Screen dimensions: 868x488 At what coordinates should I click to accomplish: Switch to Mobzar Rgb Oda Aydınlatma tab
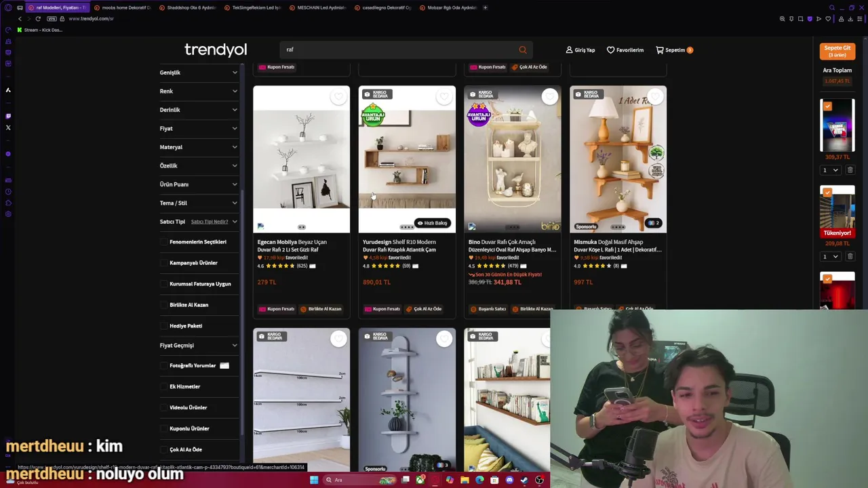tap(448, 7)
